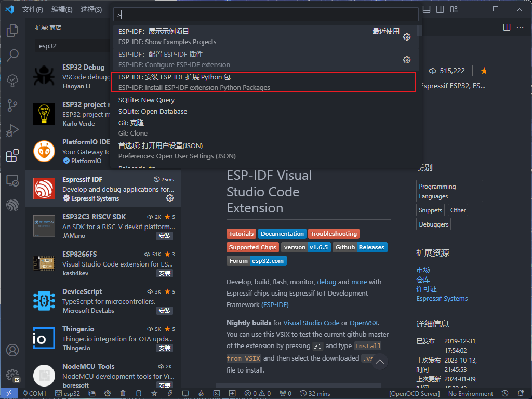The height and width of the screenshot is (399, 532).
Task: Select esp32 target device in status bar
Action: click(x=68, y=394)
